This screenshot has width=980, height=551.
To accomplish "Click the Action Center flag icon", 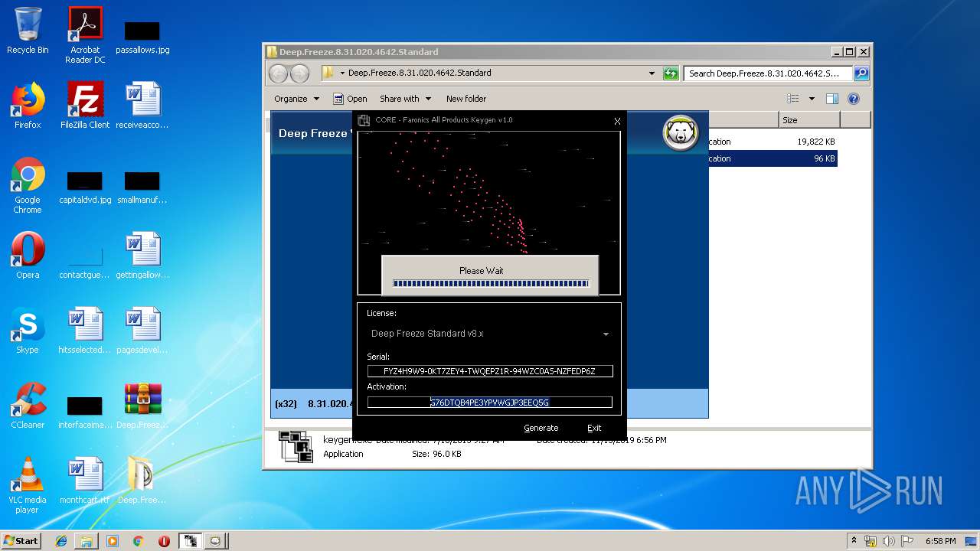I will 909,541.
